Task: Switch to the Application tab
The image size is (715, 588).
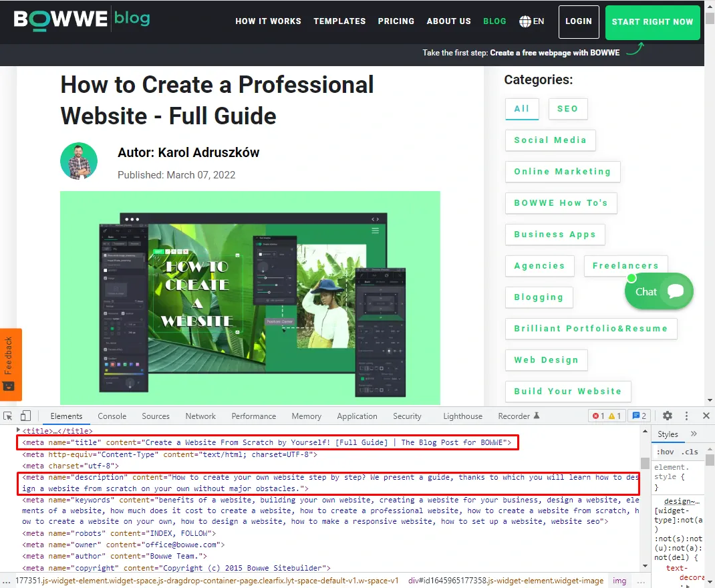Action: click(357, 416)
